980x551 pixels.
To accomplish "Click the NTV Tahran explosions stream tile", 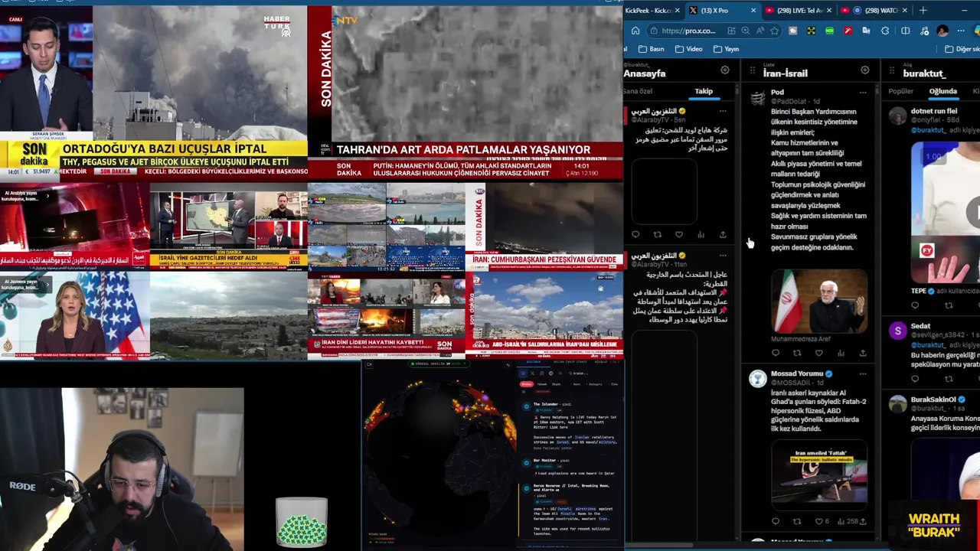I will pos(465,92).
